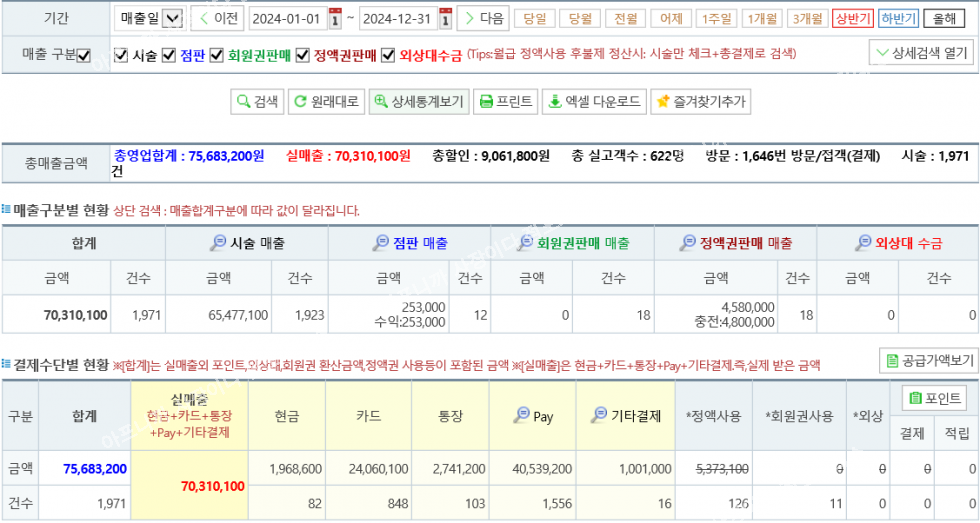The image size is (980, 523).
Task: Click magnifier icon beside 외상대 수금
Action: [x=863, y=243]
